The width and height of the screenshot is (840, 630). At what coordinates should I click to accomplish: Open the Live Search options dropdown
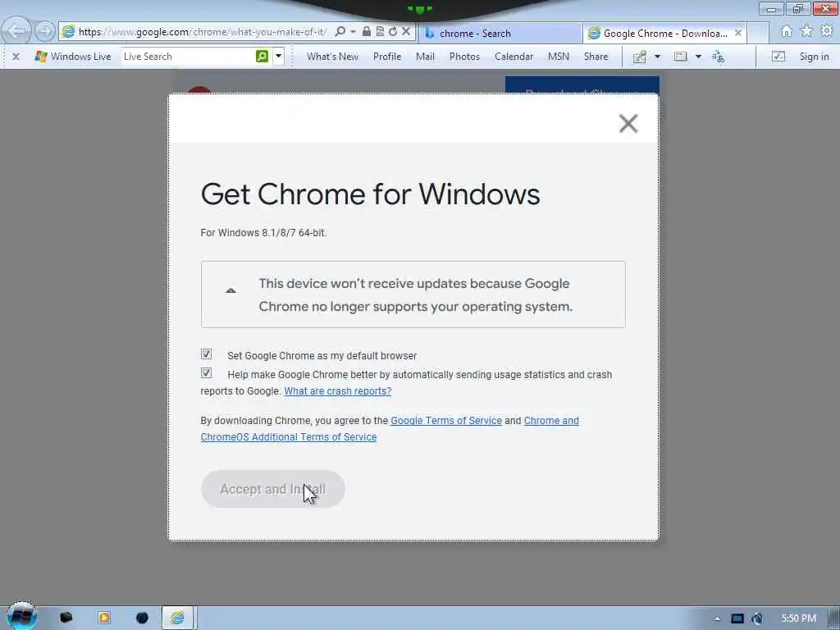(279, 57)
